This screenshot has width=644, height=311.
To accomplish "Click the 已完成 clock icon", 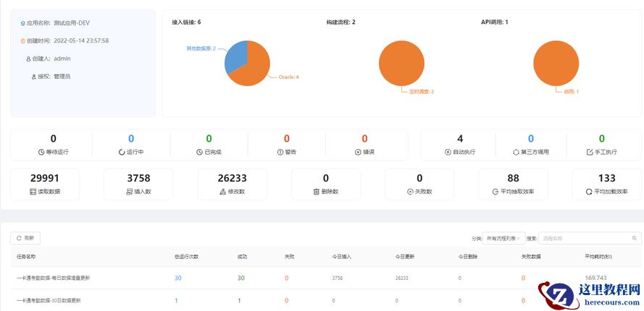I will tap(199, 152).
